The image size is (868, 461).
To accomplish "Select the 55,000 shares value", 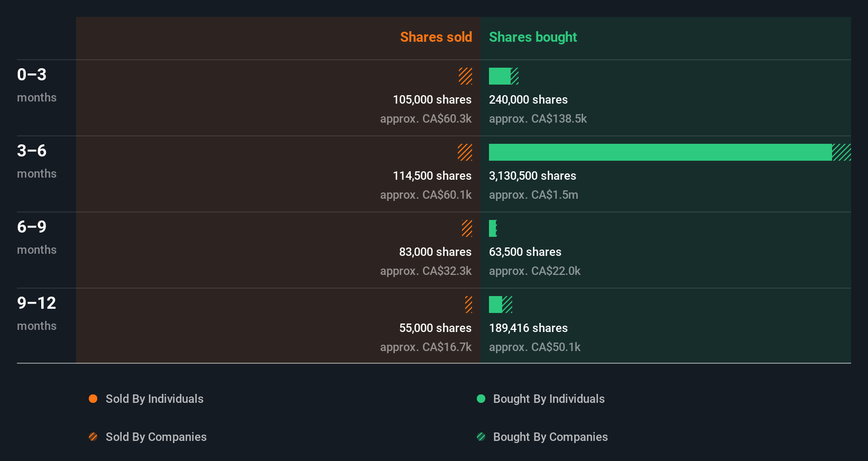I will point(435,328).
